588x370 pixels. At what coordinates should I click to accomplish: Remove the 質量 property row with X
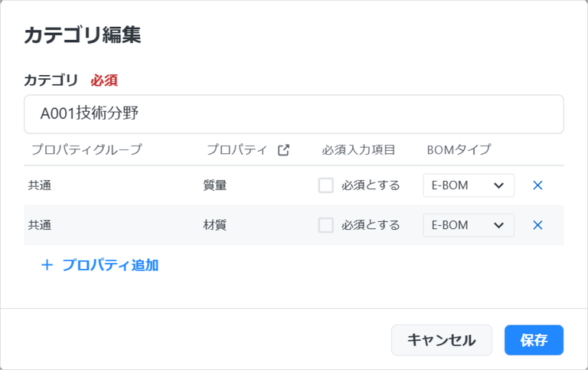coord(537,185)
